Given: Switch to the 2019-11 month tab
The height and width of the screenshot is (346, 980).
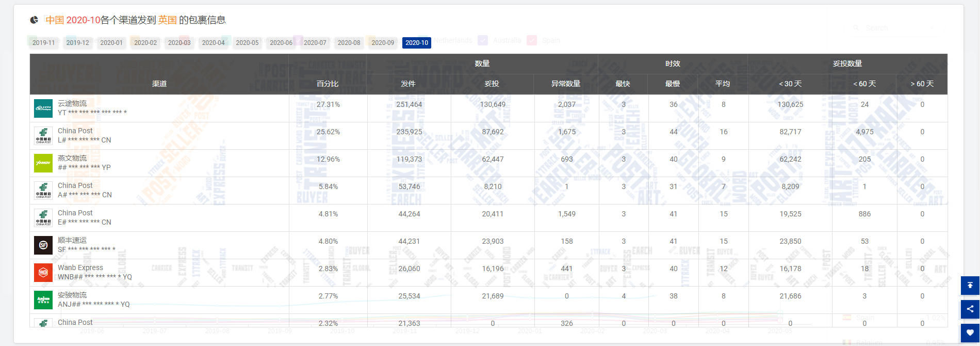Looking at the screenshot, I should [44, 43].
